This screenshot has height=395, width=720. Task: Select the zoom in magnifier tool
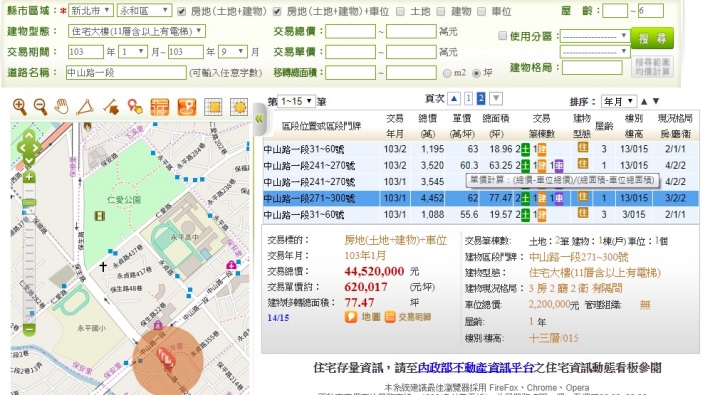point(20,107)
